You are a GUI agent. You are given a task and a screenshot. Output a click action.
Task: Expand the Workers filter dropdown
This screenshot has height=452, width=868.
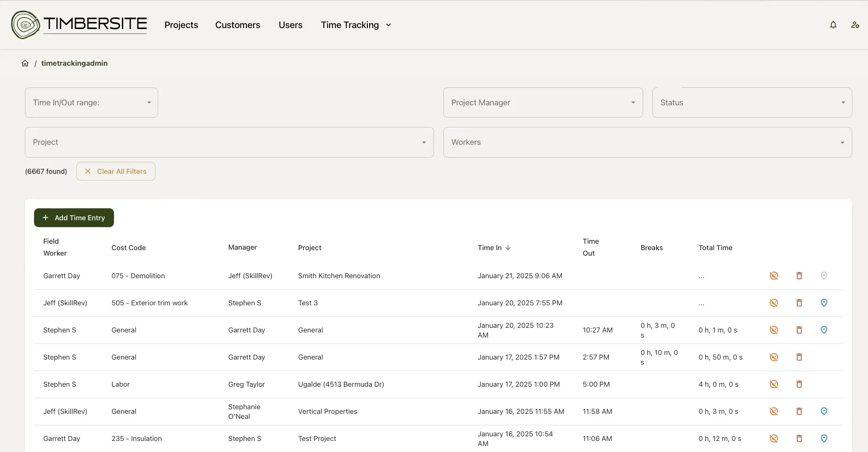pos(647,143)
